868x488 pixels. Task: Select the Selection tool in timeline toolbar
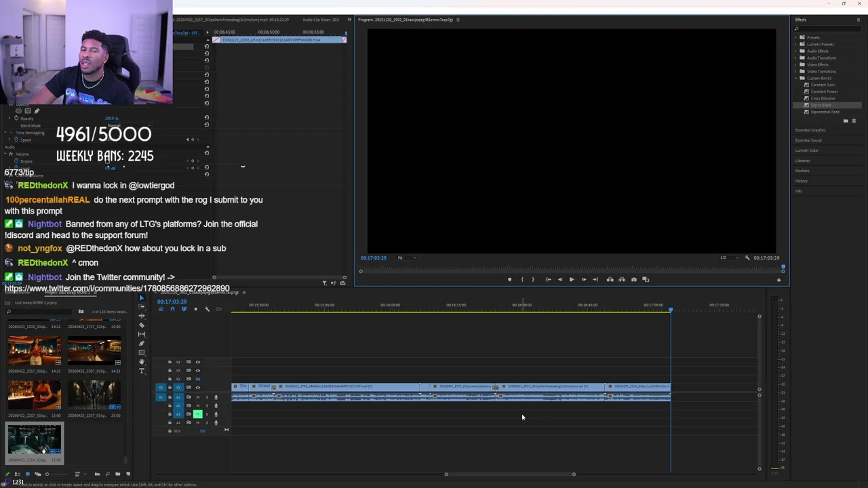(142, 298)
